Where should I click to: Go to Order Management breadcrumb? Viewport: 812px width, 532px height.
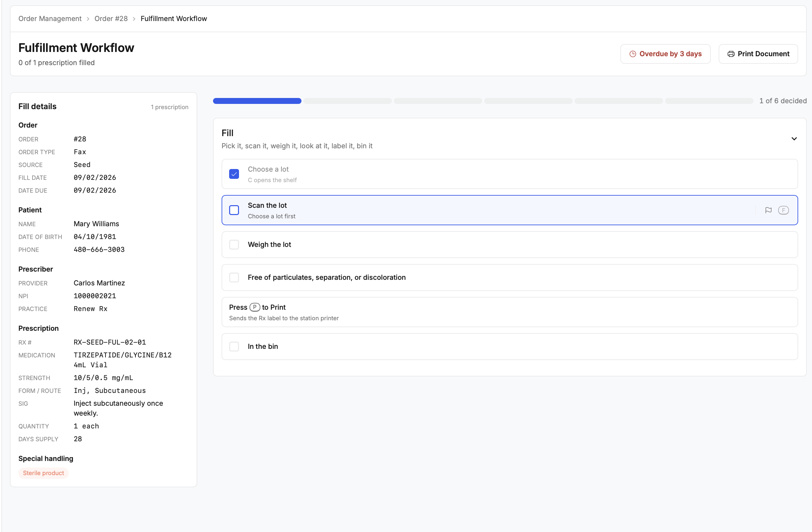click(50, 18)
